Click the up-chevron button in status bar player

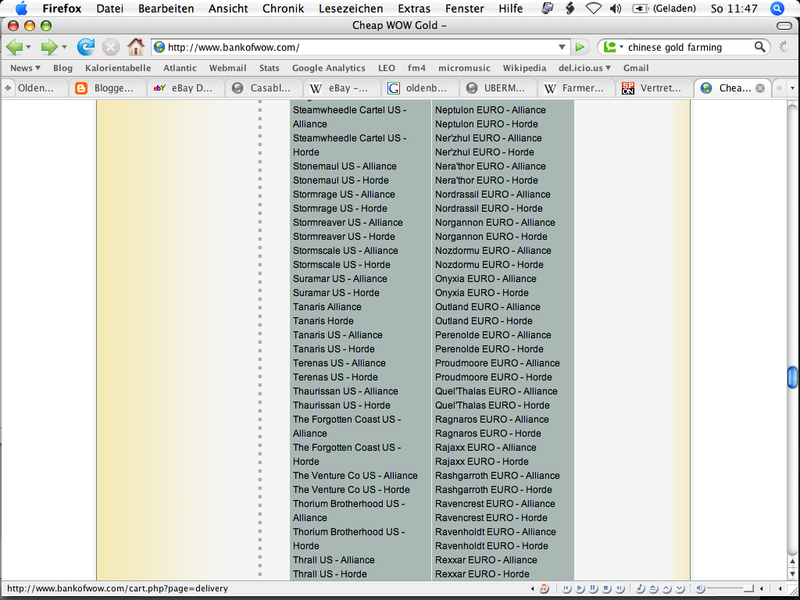[x=667, y=589]
